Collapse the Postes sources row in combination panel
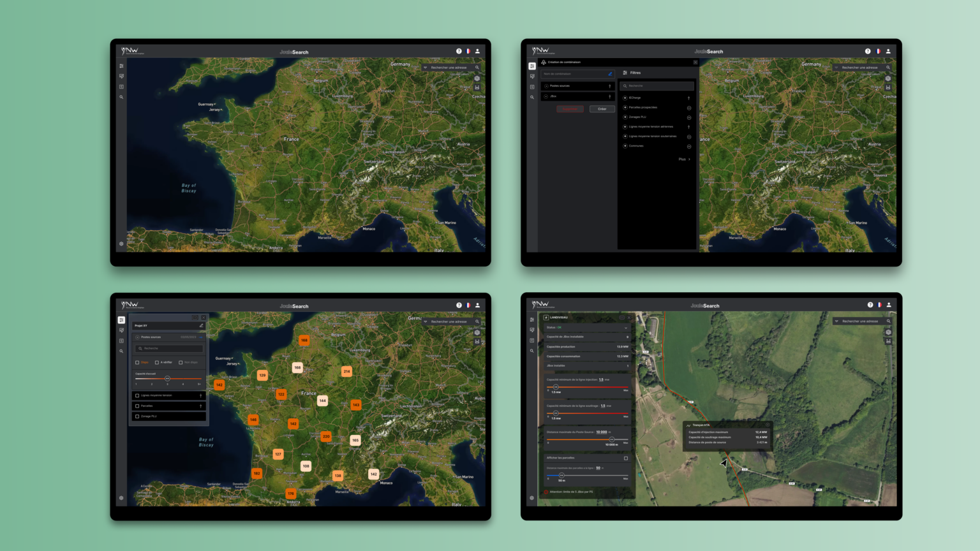980x551 pixels. [547, 86]
